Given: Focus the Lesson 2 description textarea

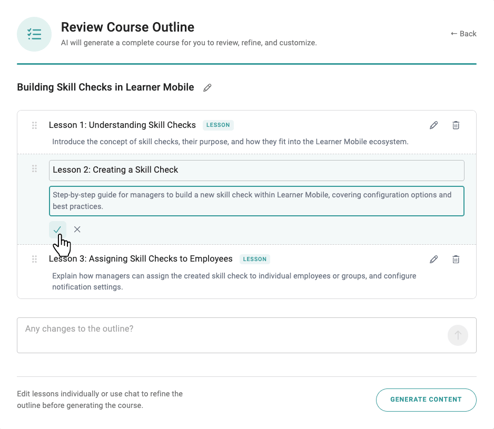Looking at the screenshot, I should (x=257, y=201).
